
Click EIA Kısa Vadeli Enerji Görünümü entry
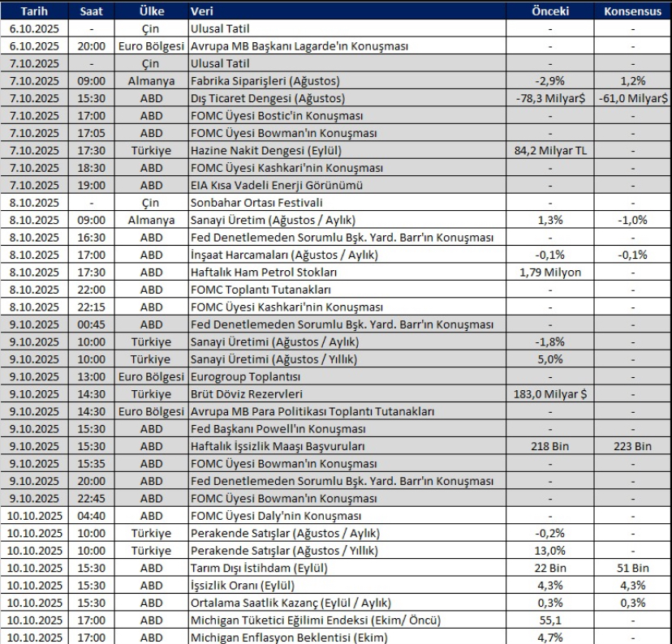(x=276, y=185)
